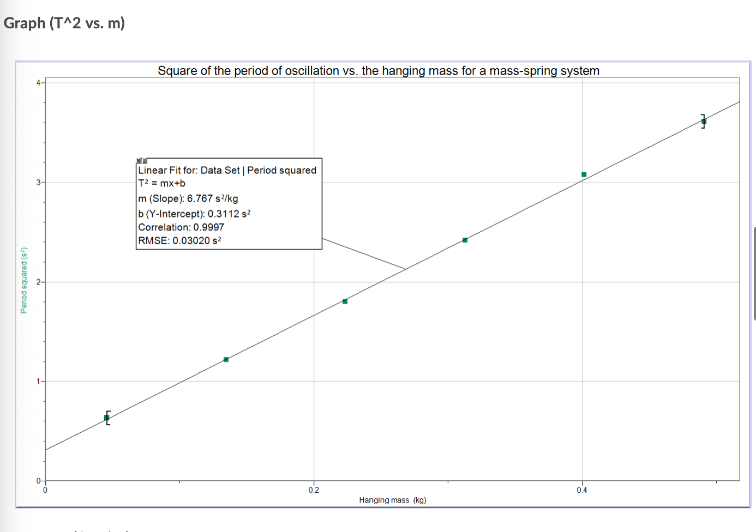The width and height of the screenshot is (756, 532).
Task: Click the 'Graph (T^2 vs. m)' heading
Action: pyautogui.click(x=64, y=23)
